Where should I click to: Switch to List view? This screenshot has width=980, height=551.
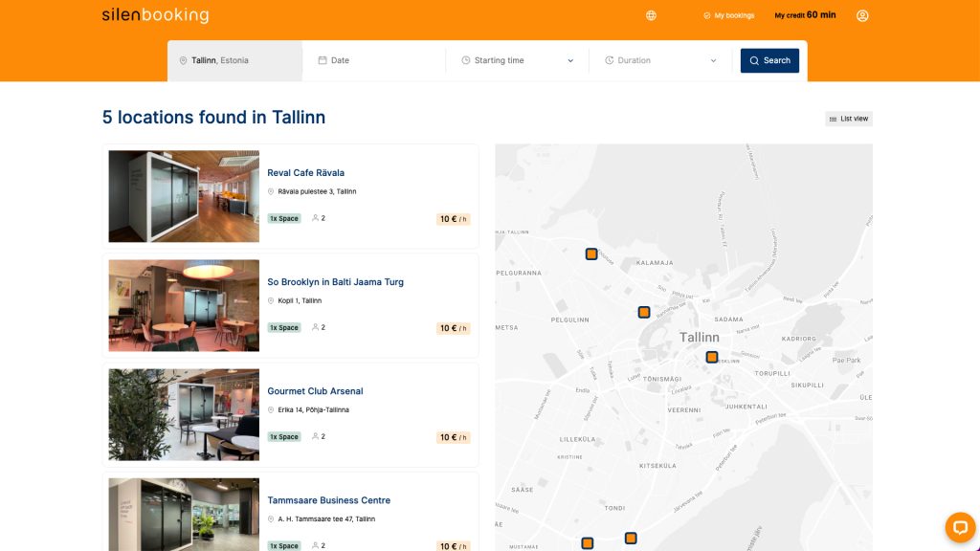[x=849, y=119]
